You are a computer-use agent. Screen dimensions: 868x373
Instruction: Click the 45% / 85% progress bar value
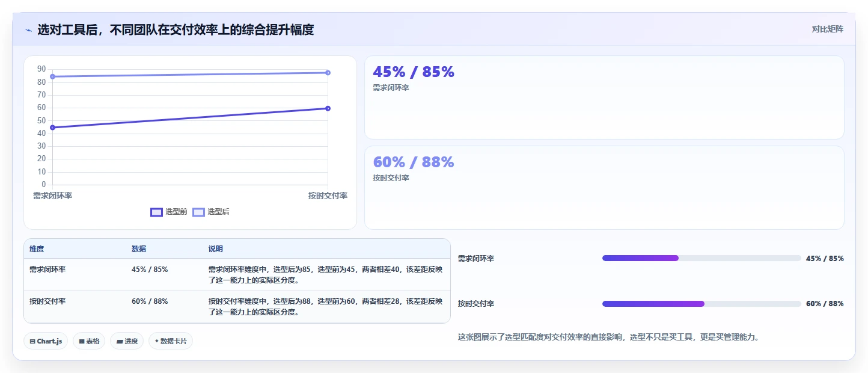tap(825, 259)
